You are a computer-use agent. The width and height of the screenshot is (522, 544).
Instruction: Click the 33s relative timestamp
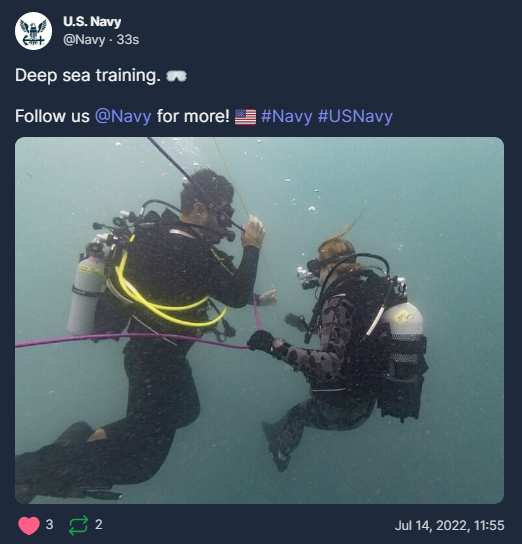128,40
